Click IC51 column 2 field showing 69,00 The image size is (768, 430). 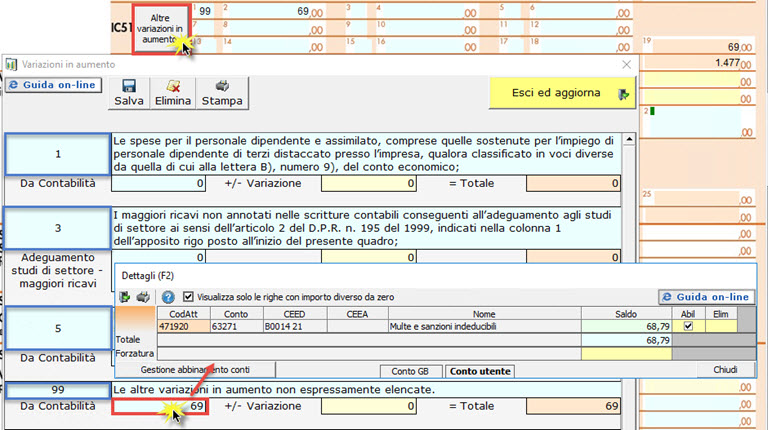275,11
